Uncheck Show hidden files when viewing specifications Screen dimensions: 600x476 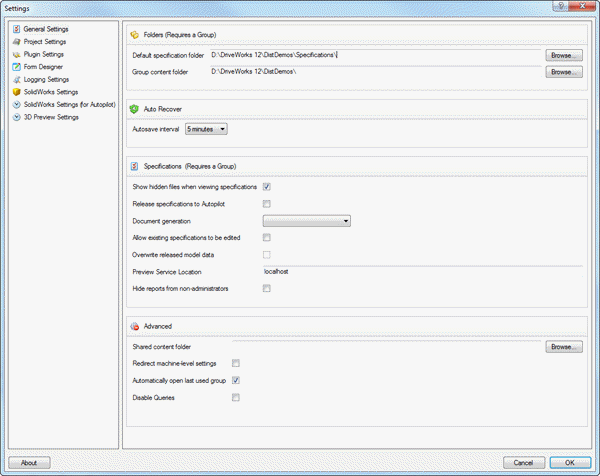click(267, 187)
